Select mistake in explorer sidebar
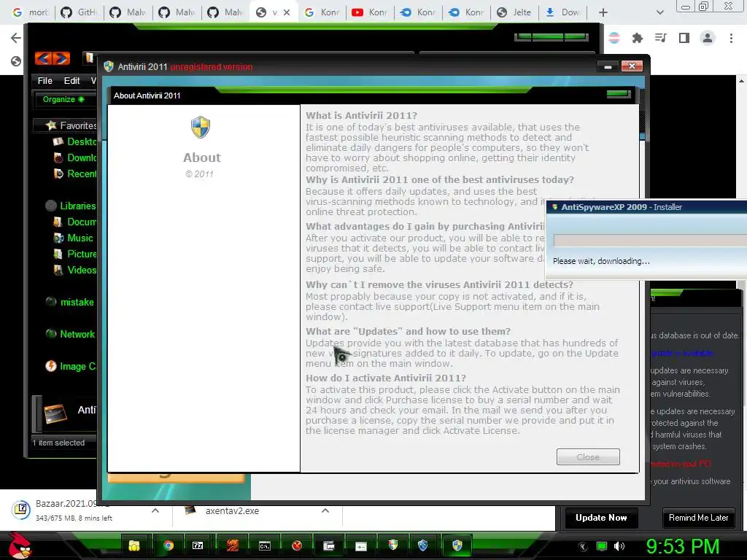Screen dimensions: 747x560 click(69, 302)
